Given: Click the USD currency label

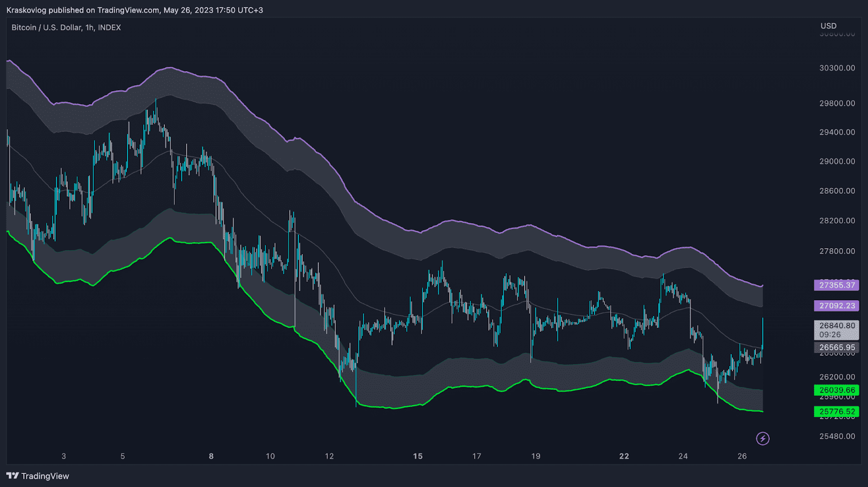Looking at the screenshot, I should (828, 26).
